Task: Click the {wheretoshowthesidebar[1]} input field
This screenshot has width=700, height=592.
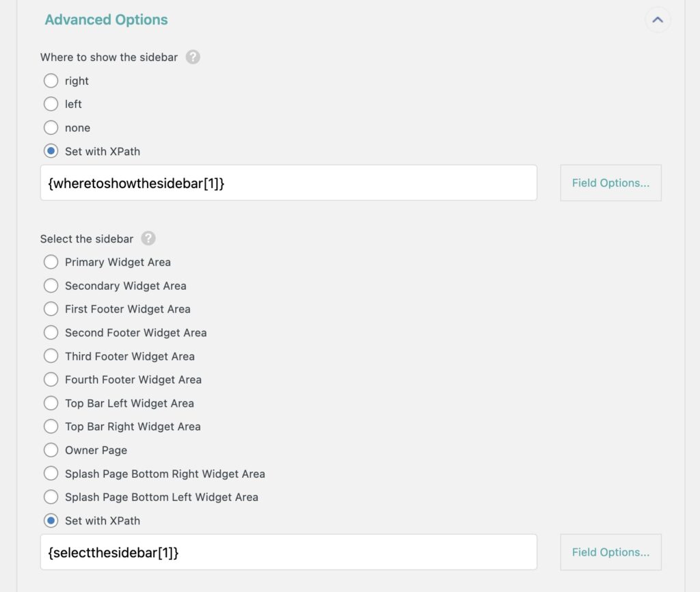Action: pos(288,183)
